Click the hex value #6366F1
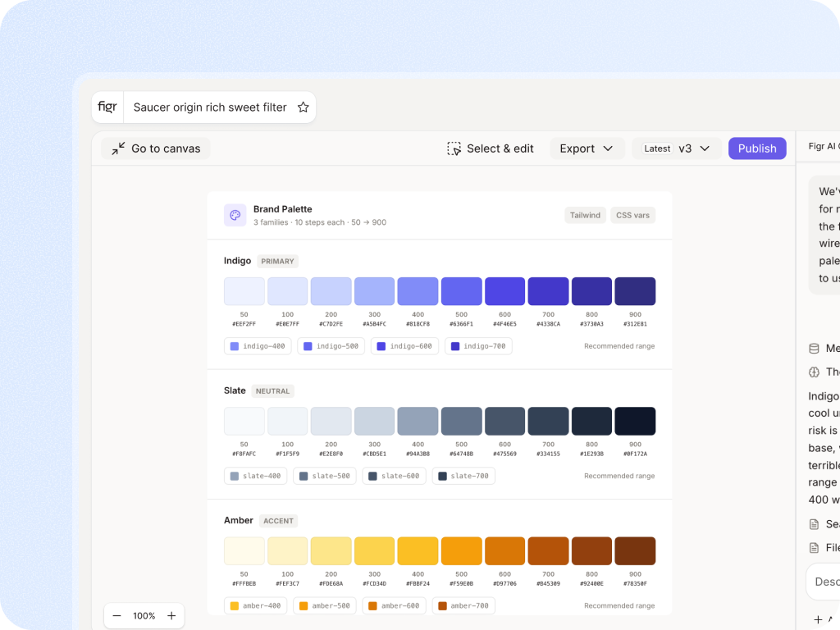 point(461,324)
